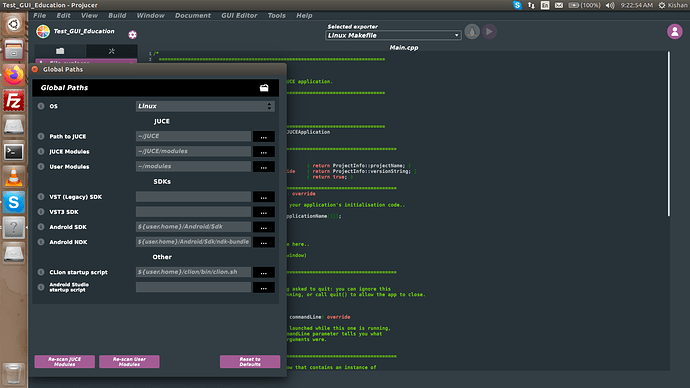Browse for Android Studio startup script

pyautogui.click(x=264, y=287)
